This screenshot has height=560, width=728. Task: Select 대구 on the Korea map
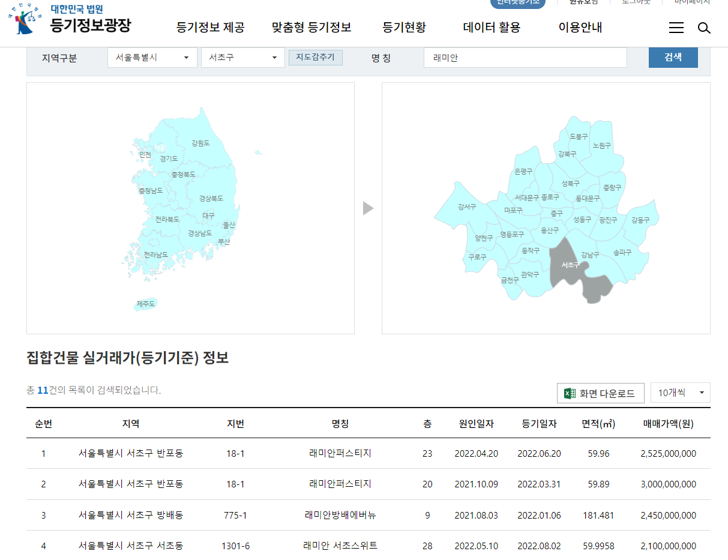(x=208, y=215)
